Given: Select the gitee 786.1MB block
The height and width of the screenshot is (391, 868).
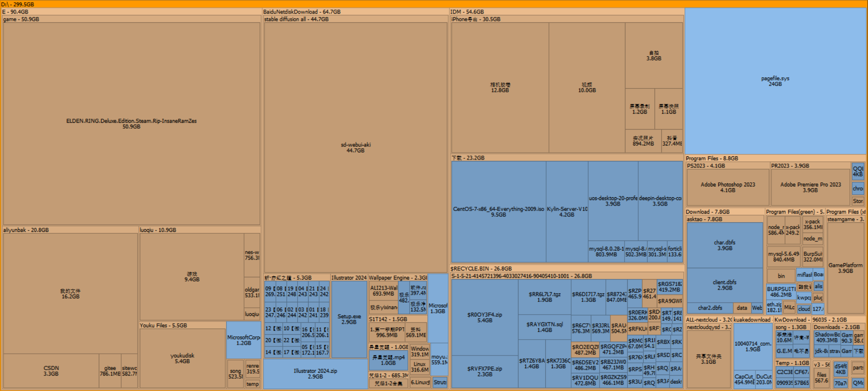Looking at the screenshot, I should coord(110,371).
